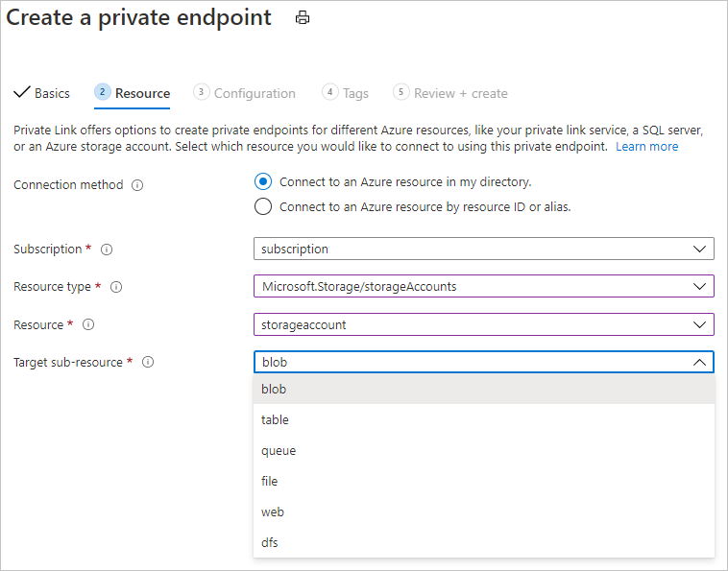
Task: Open the Resource type dropdown
Action: (483, 286)
